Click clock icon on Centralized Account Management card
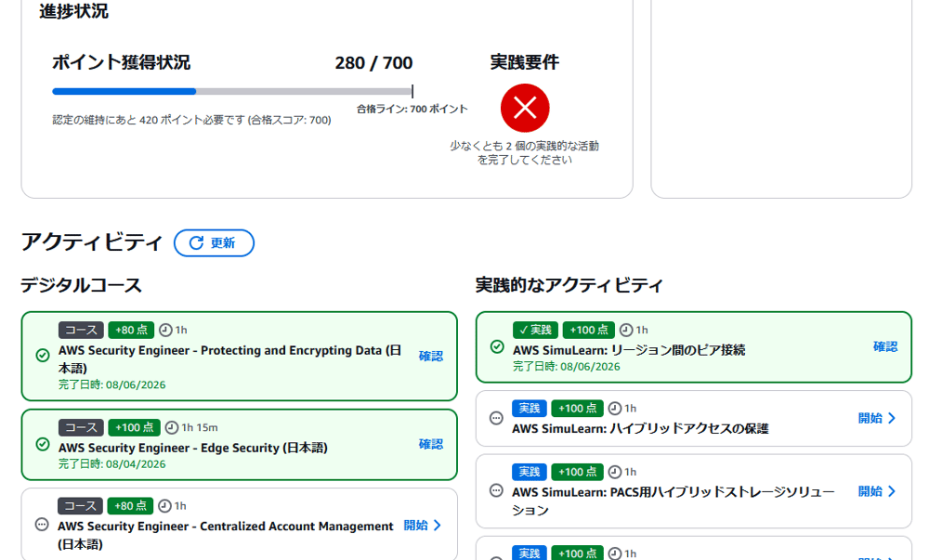Viewport: 929px width, 560px height. (x=164, y=506)
